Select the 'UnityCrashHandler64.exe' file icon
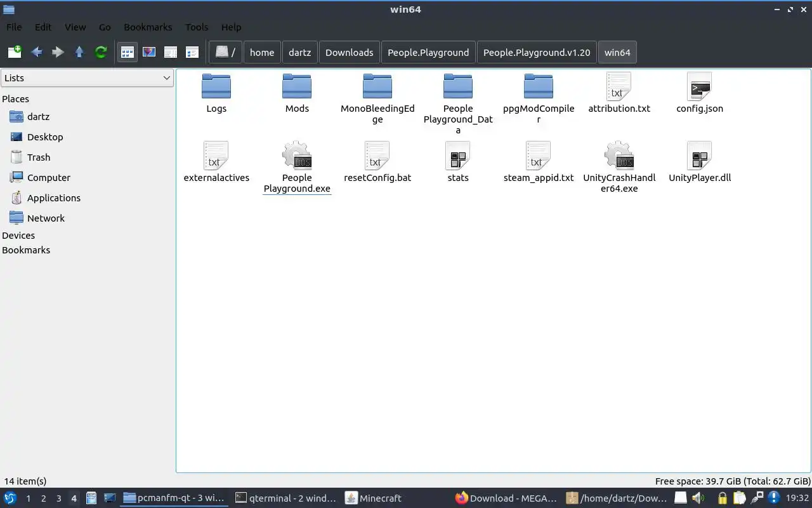This screenshot has height=508, width=812. point(619,155)
